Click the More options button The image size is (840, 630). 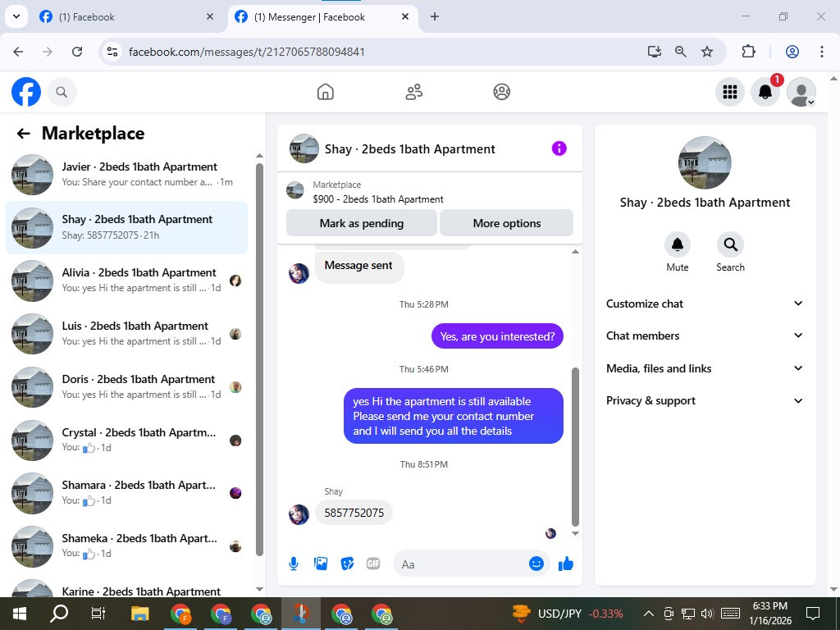pos(507,223)
